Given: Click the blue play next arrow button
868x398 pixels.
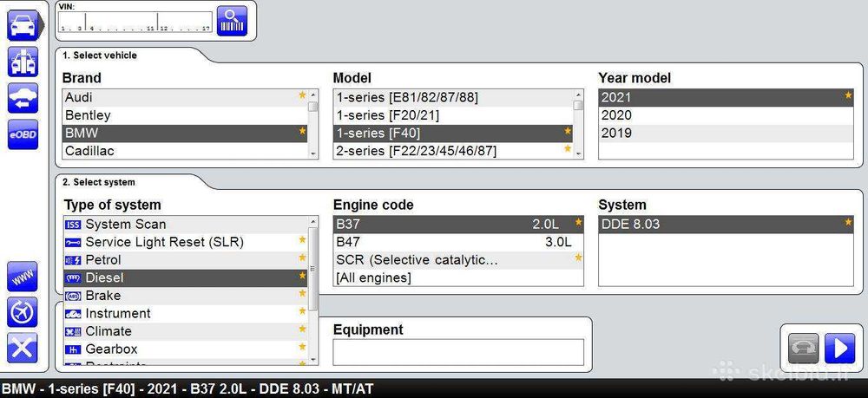Looking at the screenshot, I should pyautogui.click(x=839, y=349).
